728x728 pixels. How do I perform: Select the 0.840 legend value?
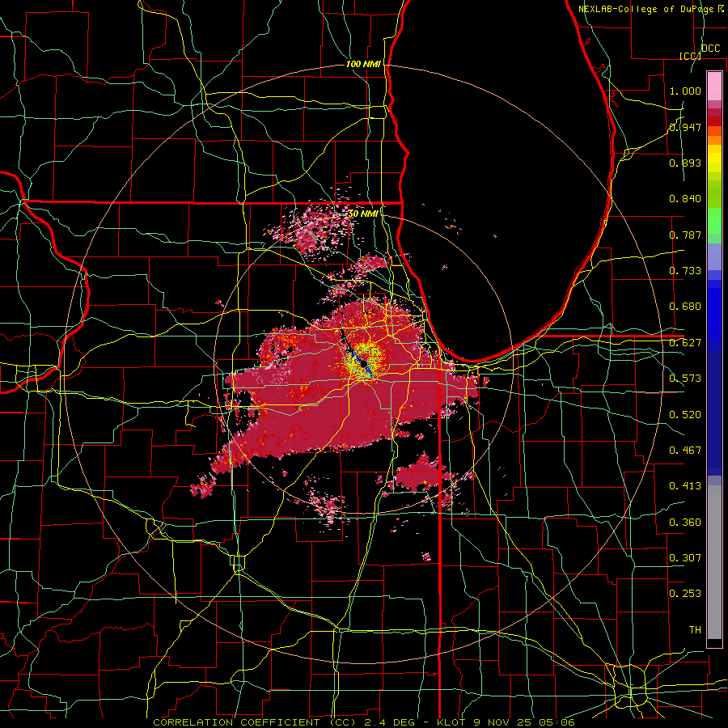[x=685, y=199]
